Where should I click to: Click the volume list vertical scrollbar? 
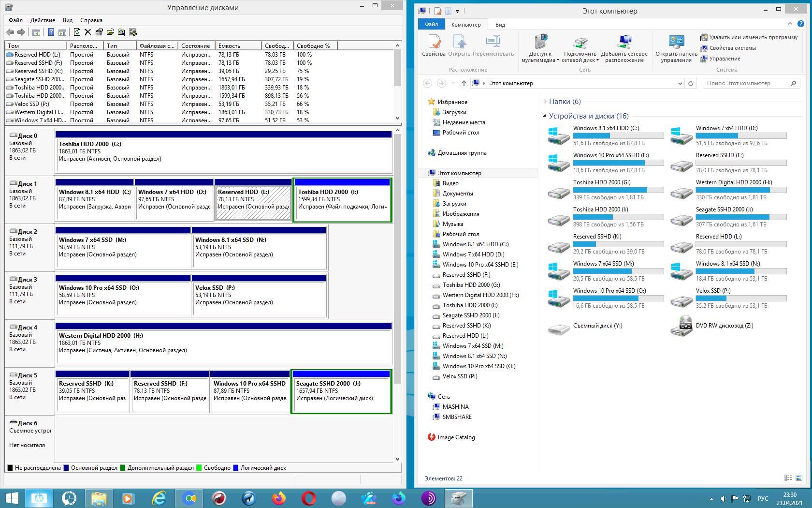tap(397, 81)
